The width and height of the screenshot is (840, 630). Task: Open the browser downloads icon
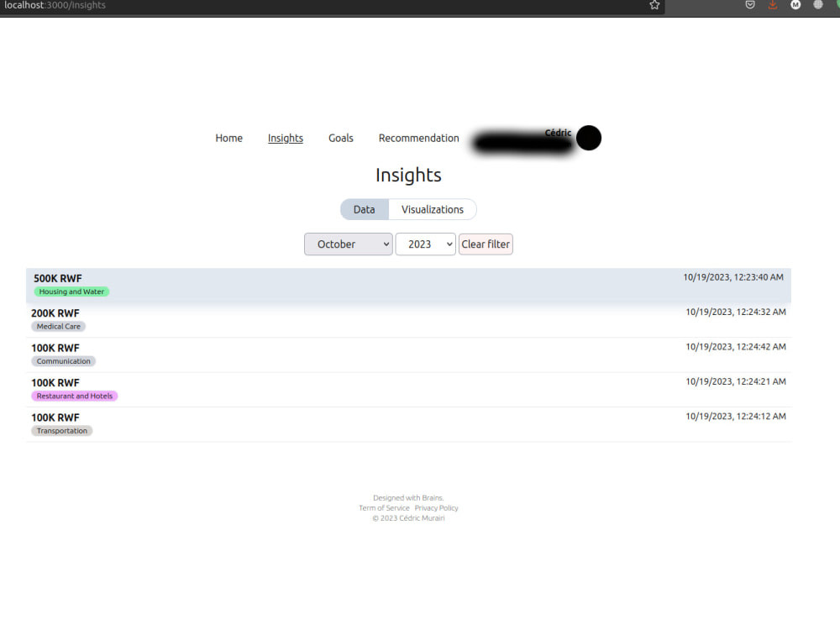[773, 5]
